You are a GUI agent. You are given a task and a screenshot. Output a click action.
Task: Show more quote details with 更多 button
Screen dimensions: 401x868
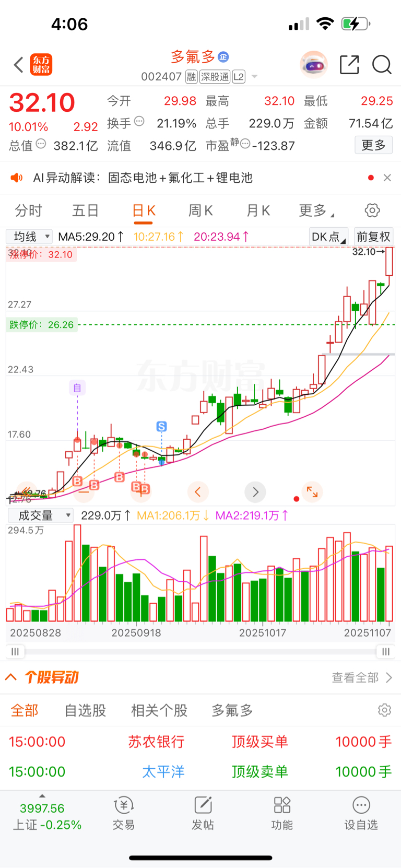[x=373, y=145]
